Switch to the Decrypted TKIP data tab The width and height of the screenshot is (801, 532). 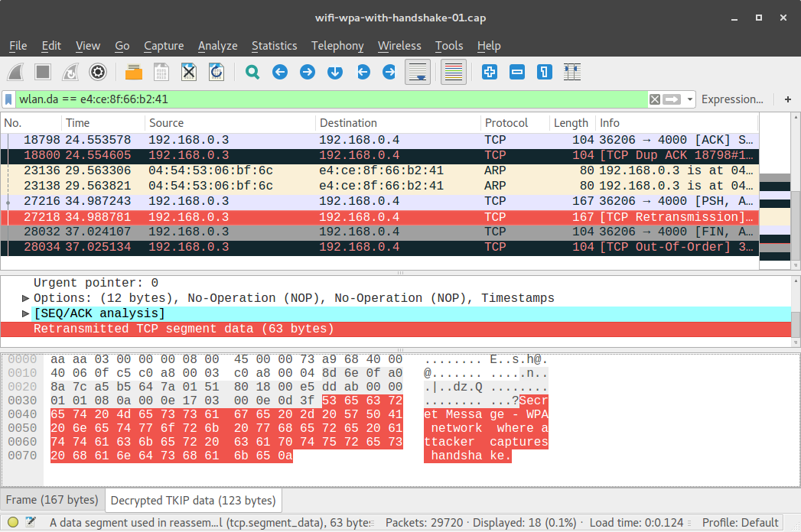click(x=192, y=500)
